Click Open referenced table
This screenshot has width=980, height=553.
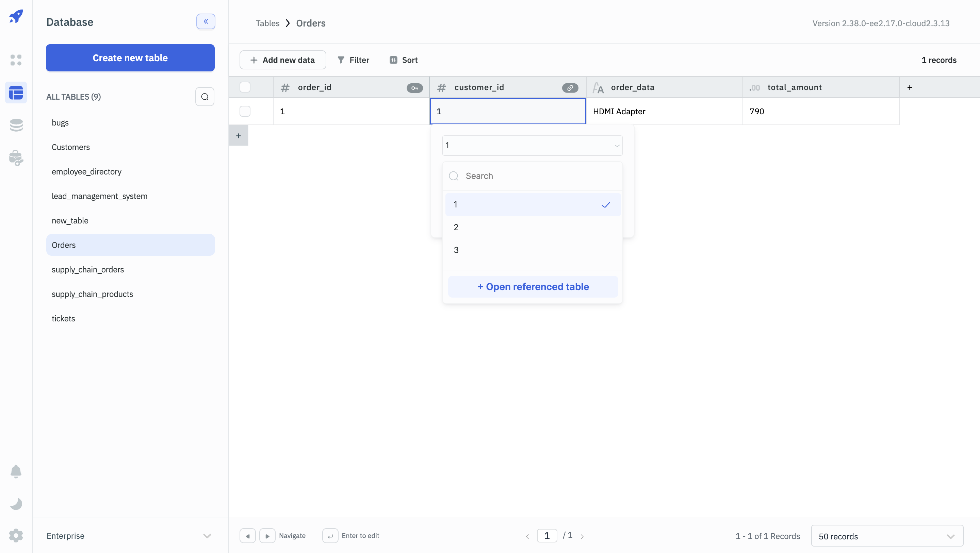[533, 287]
